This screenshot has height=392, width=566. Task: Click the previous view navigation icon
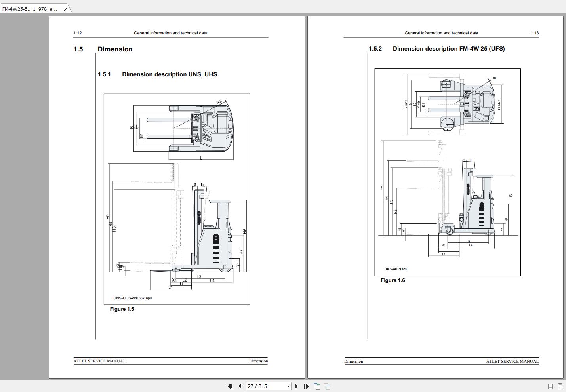click(317, 386)
